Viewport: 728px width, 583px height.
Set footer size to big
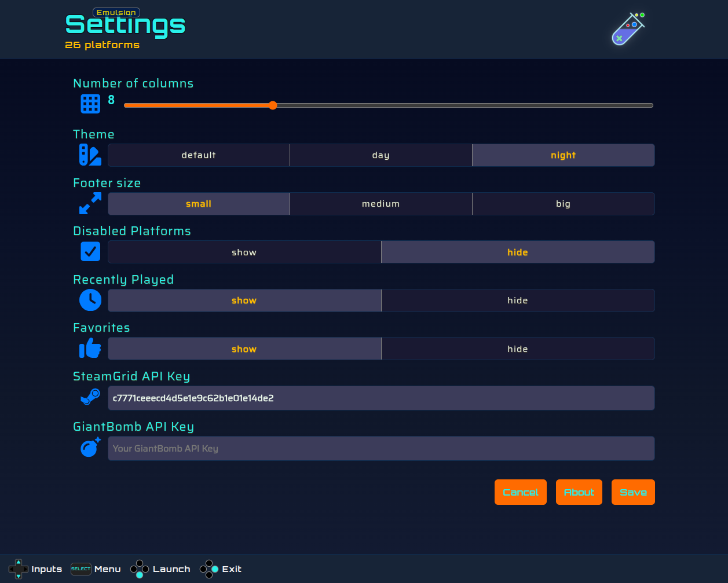pyautogui.click(x=564, y=204)
